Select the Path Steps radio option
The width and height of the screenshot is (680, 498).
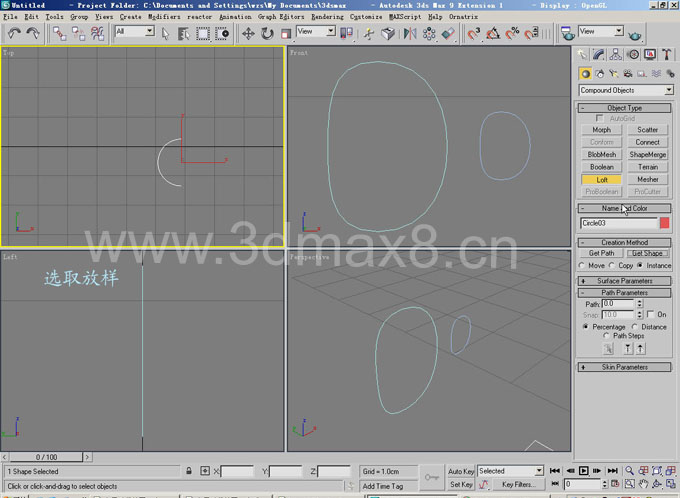(x=606, y=336)
